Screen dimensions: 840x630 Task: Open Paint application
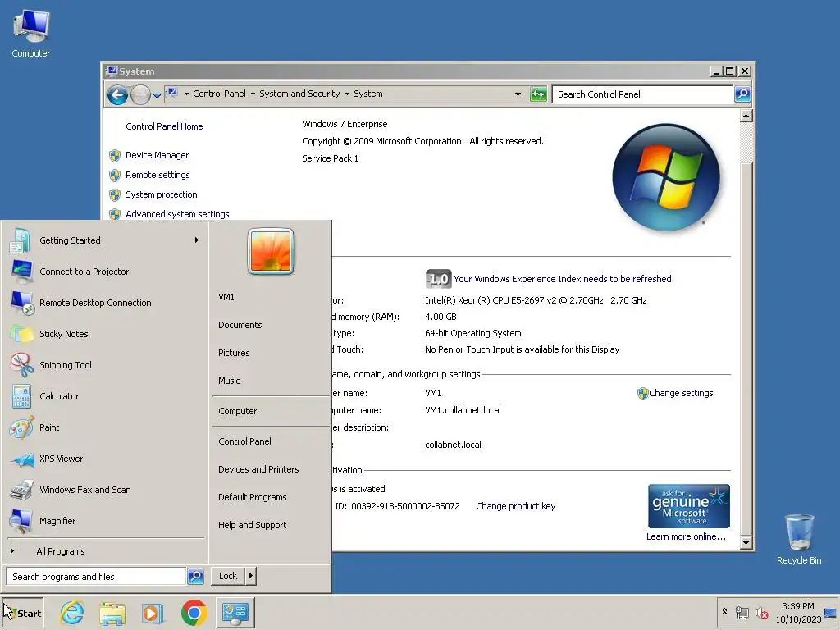104,427
